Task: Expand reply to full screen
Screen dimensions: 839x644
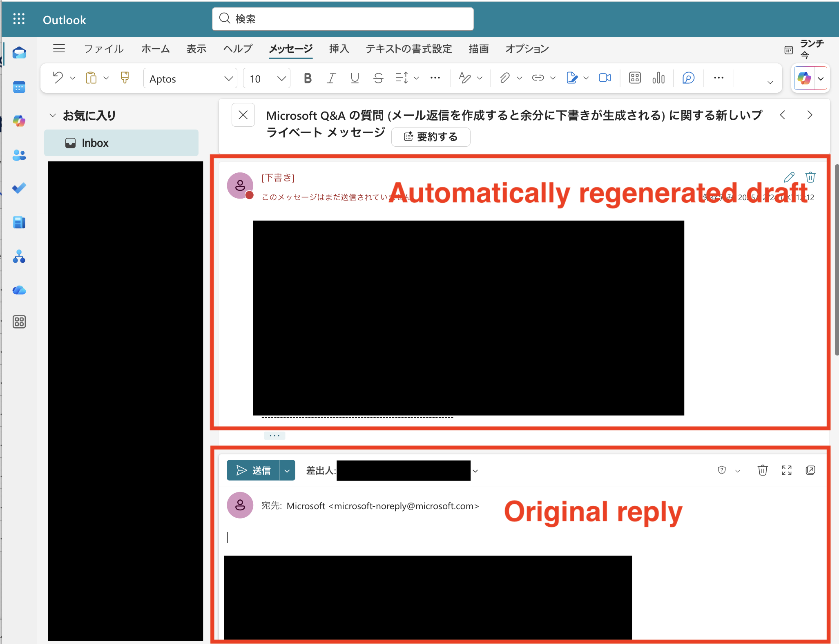Action: [x=787, y=470]
